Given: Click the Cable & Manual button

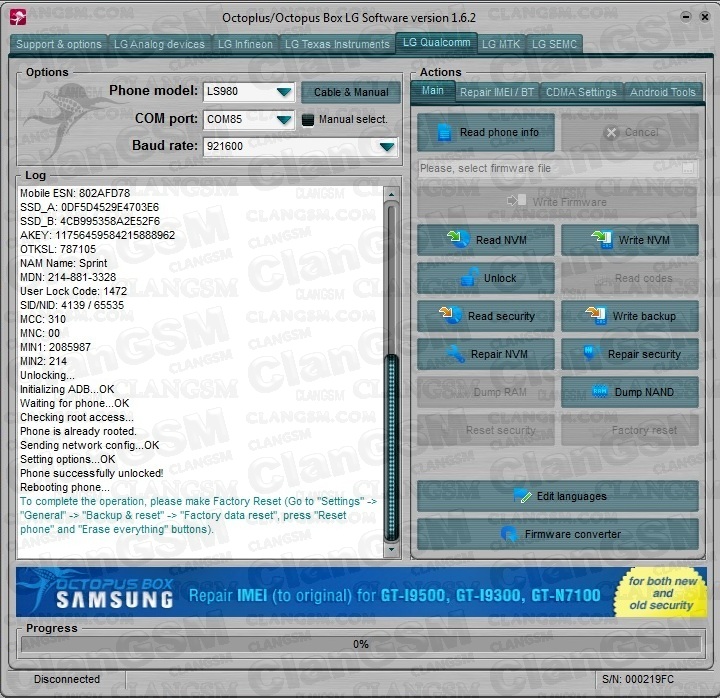Looking at the screenshot, I should (x=351, y=92).
